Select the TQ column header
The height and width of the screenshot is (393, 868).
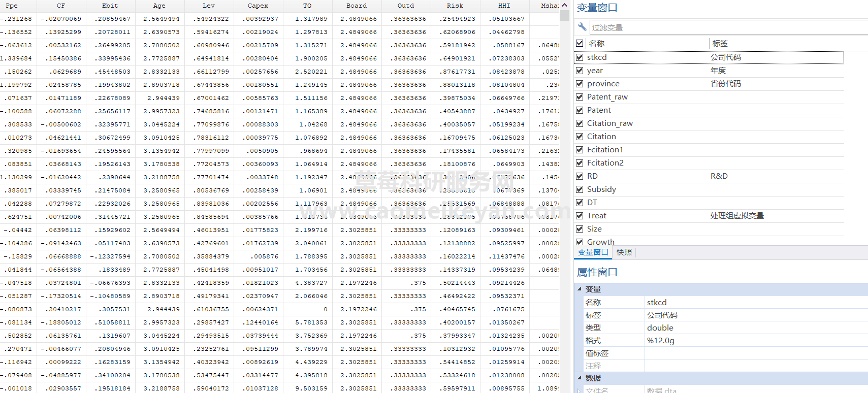tap(307, 6)
